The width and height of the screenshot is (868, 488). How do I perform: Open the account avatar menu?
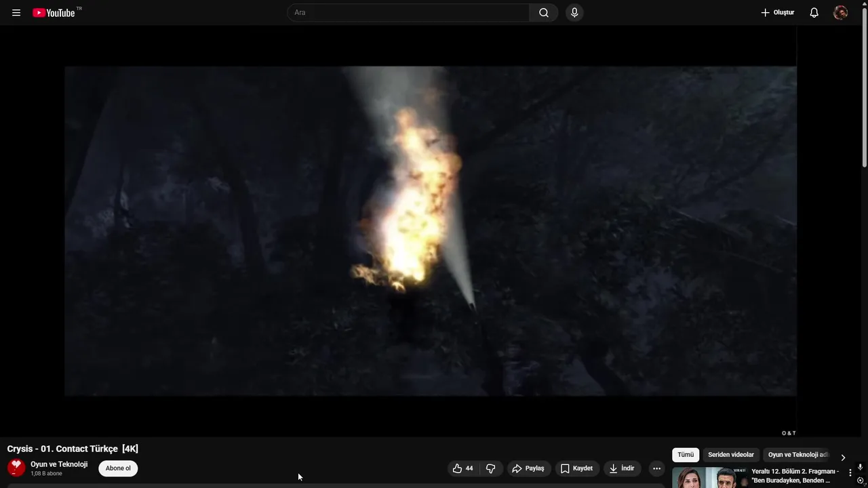[x=840, y=13]
